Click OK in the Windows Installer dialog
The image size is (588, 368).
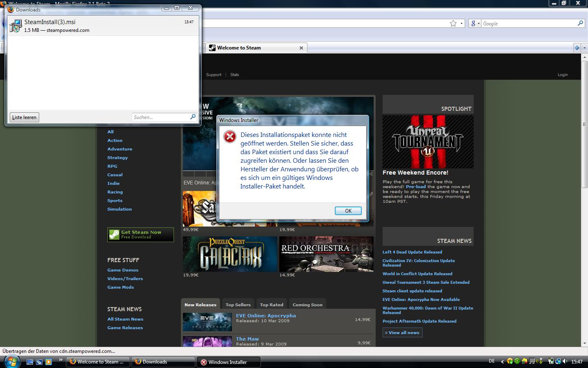click(x=348, y=211)
